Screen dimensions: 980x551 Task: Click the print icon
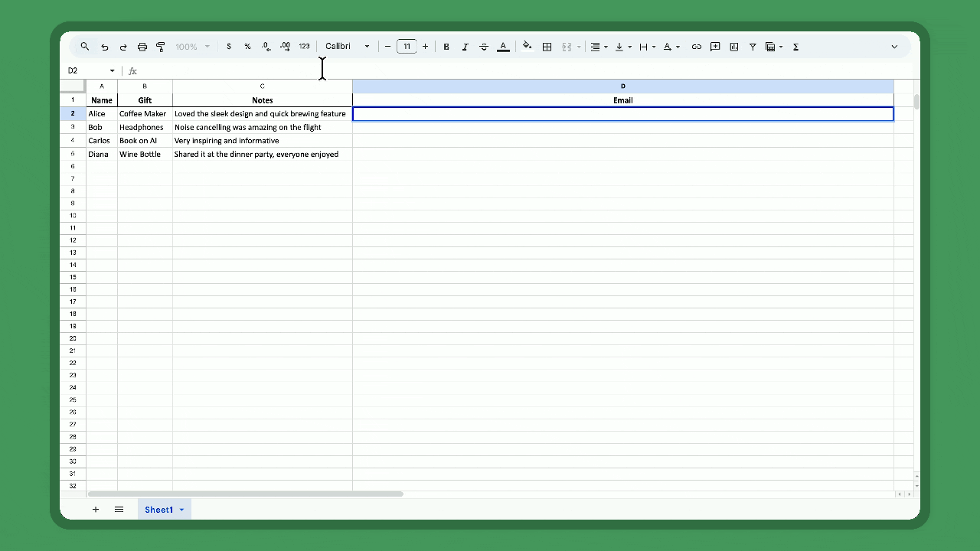coord(142,47)
